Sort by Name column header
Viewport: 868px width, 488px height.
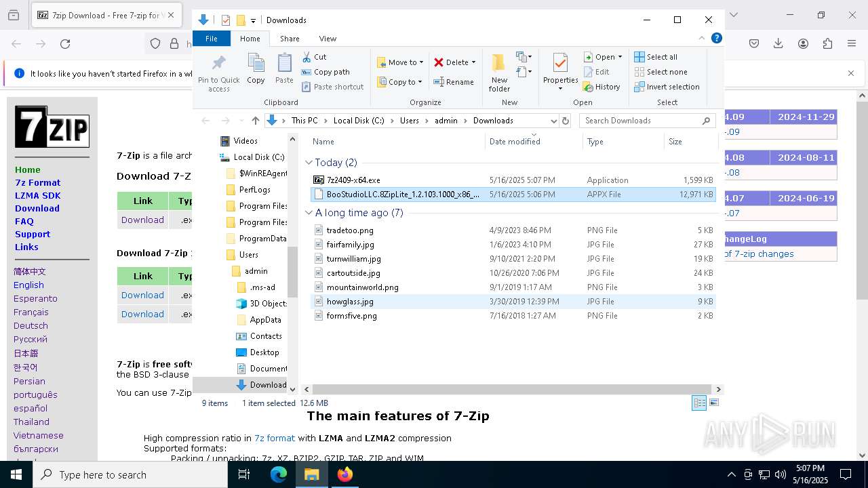coord(397,142)
